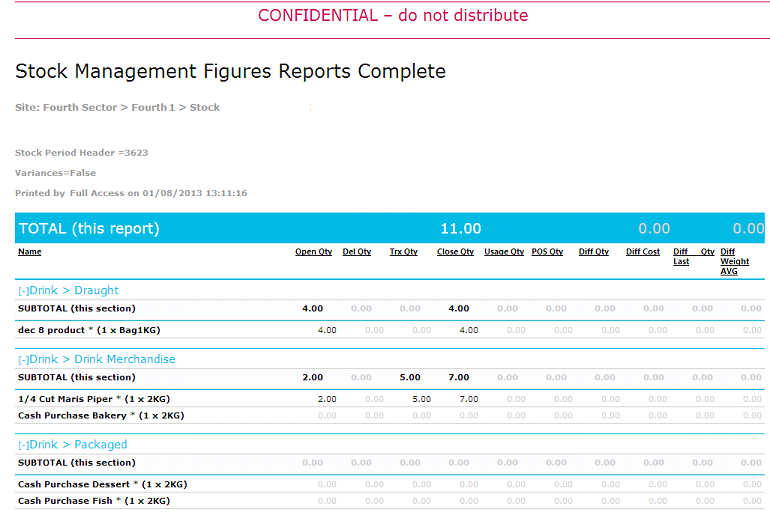Click the Diff Weight AVG header
The image size is (770, 518).
(x=734, y=261)
